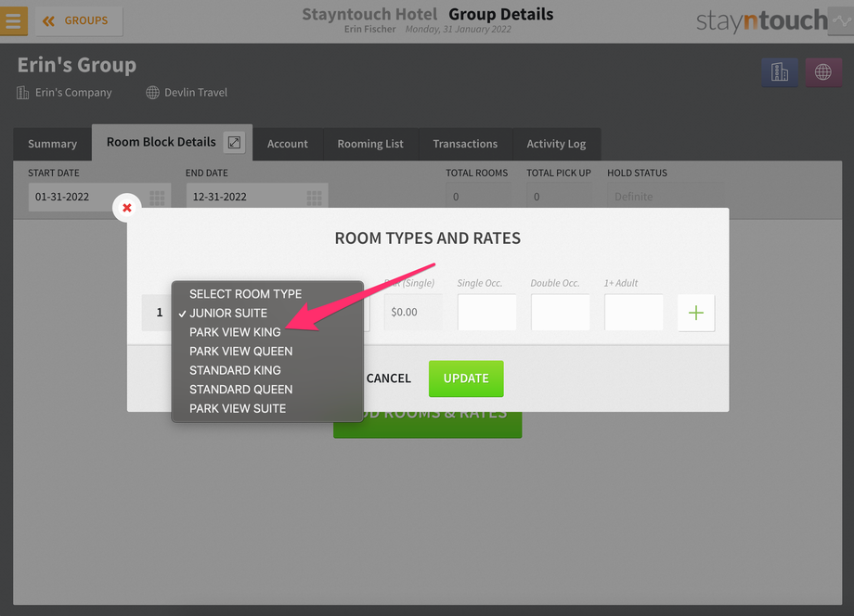The height and width of the screenshot is (616, 854).
Task: Click the Single Occ. rate field
Action: pyautogui.click(x=487, y=313)
